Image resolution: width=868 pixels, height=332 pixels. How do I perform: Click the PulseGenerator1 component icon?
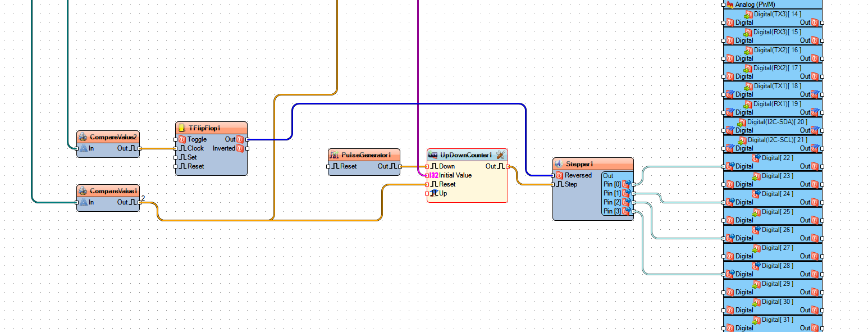335,155
